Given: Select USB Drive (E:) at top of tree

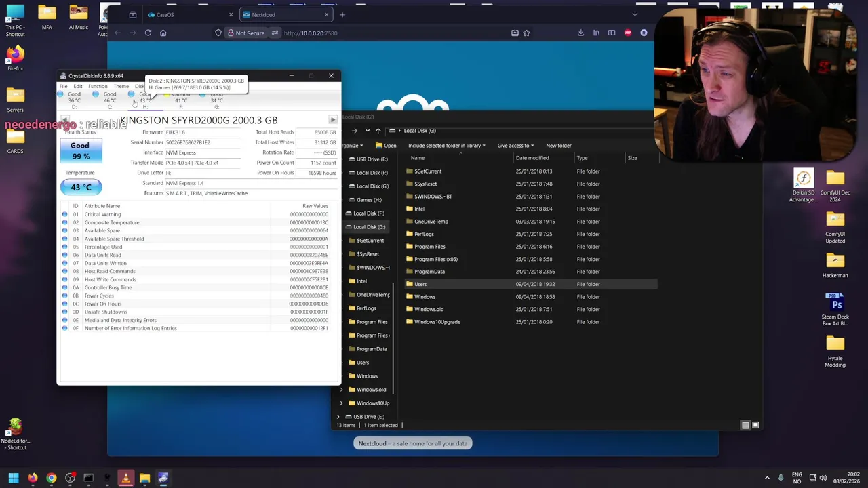Looking at the screenshot, I should [x=372, y=159].
